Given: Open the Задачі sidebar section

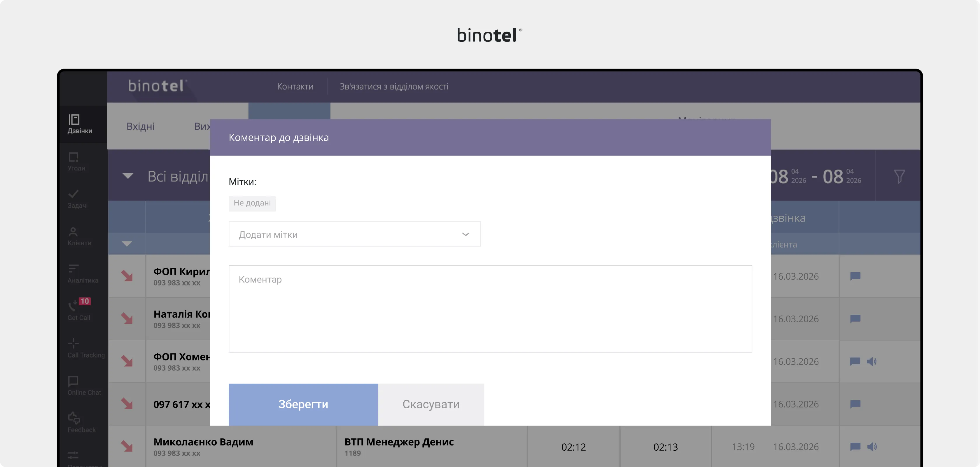Looking at the screenshot, I should tap(77, 199).
